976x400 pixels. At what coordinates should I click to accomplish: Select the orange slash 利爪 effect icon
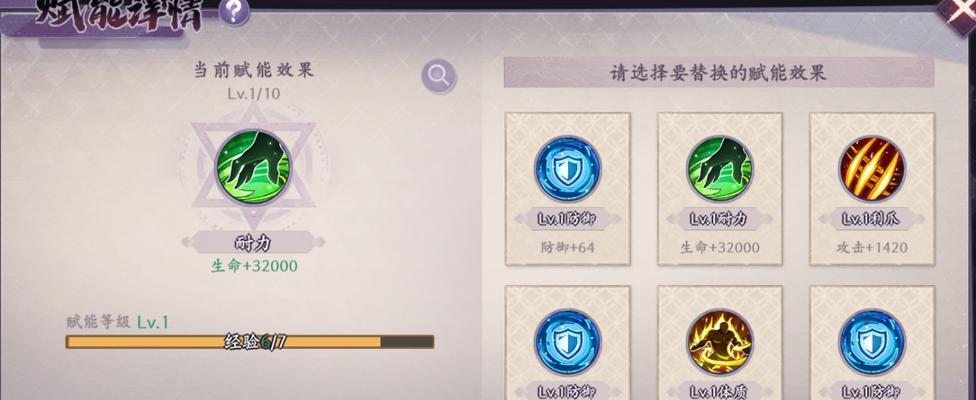pyautogui.click(x=871, y=169)
